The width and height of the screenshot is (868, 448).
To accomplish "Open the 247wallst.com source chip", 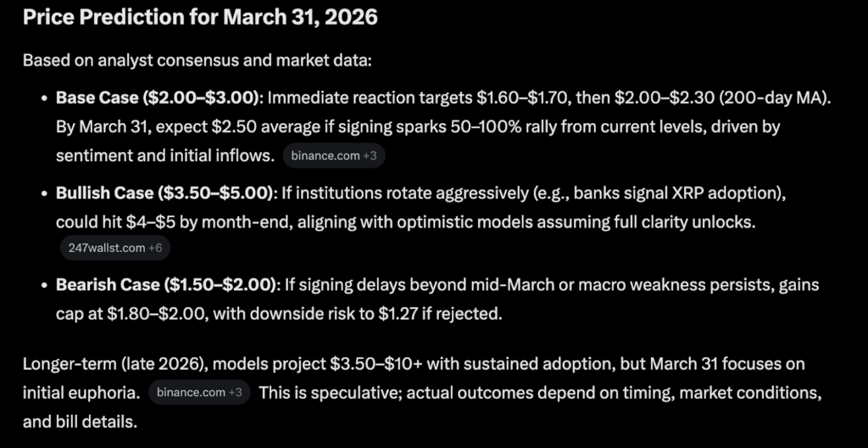I will click(103, 248).
